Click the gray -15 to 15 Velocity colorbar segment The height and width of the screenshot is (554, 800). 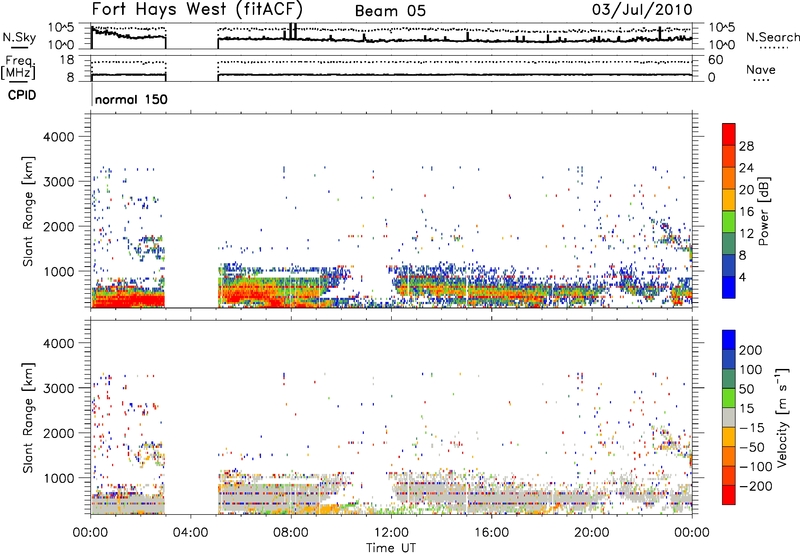[x=729, y=417]
